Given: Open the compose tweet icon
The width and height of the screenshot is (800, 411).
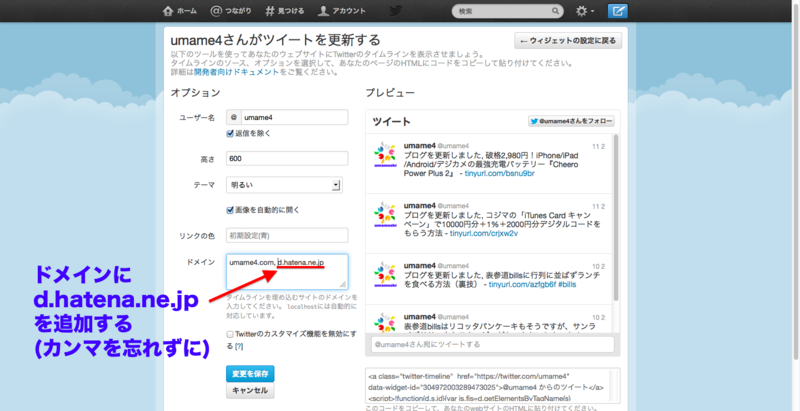Looking at the screenshot, I should [617, 11].
